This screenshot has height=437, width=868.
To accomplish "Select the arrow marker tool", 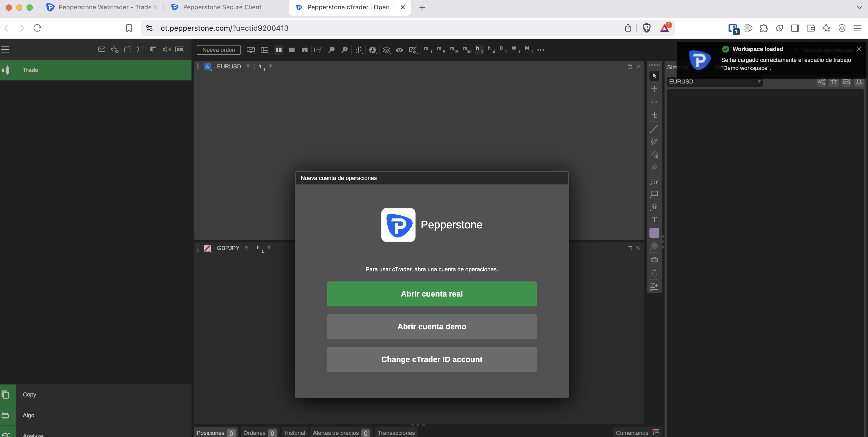I will [654, 207].
